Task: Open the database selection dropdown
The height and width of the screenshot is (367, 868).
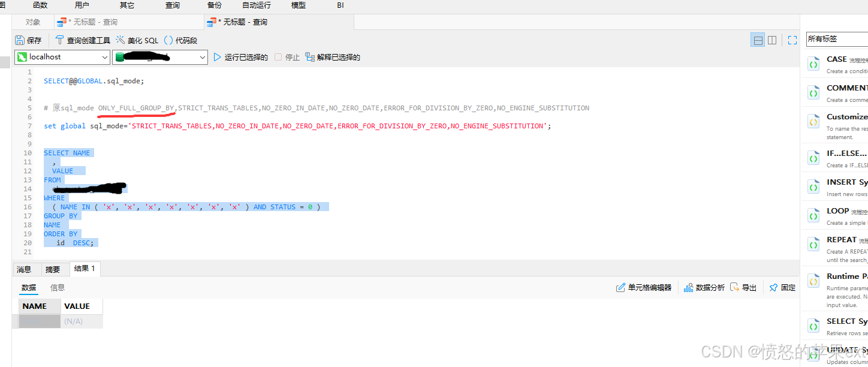Action: [x=159, y=57]
